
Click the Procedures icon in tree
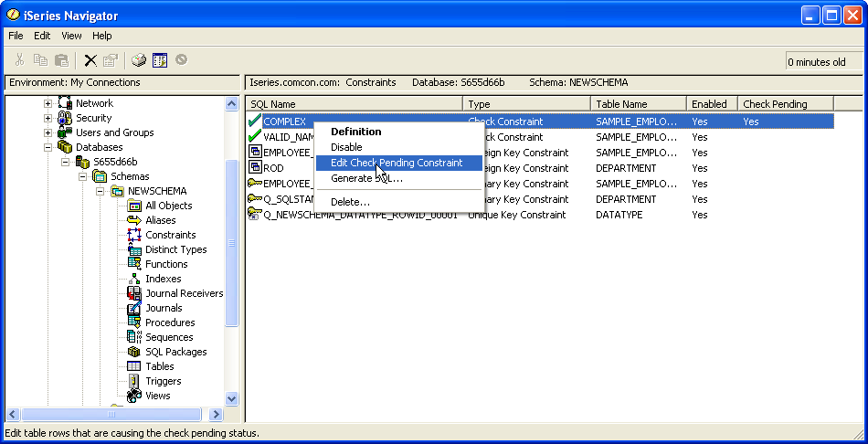pos(134,322)
